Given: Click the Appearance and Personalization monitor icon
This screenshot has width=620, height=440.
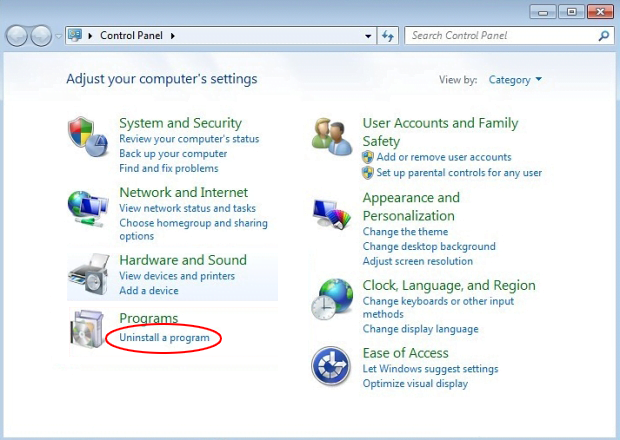Looking at the screenshot, I should point(332,214).
